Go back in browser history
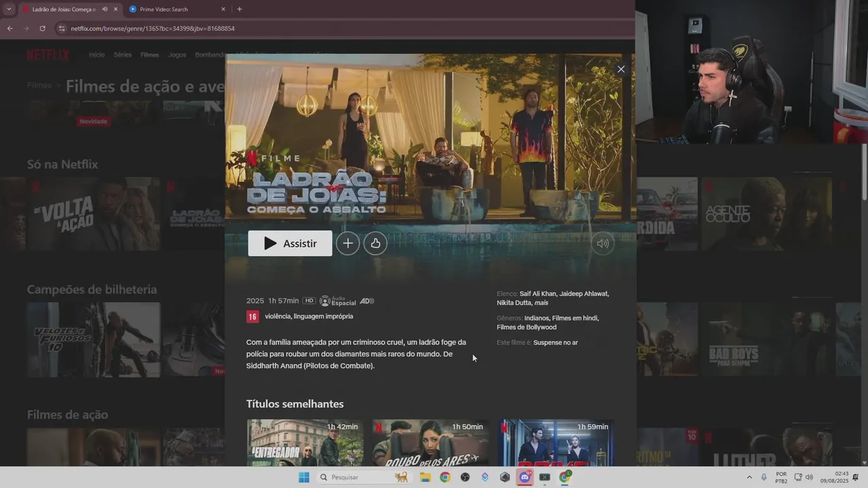The width and height of the screenshot is (868, 488). click(x=9, y=28)
